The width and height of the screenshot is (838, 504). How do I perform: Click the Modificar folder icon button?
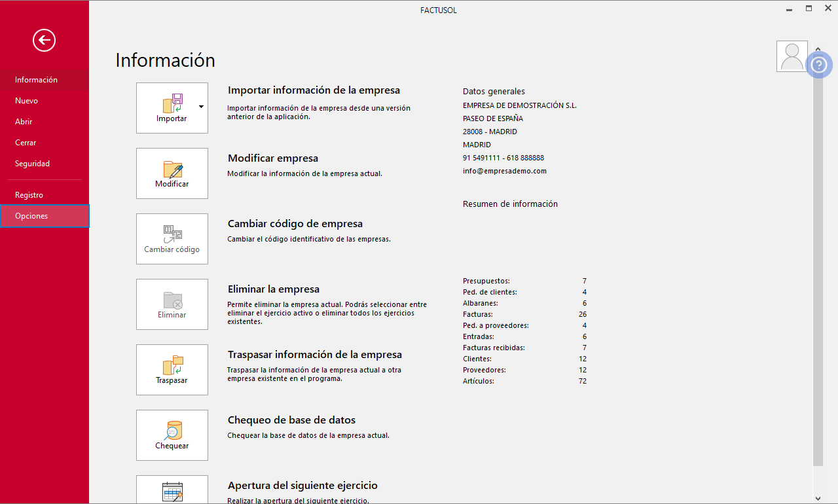pos(172,173)
